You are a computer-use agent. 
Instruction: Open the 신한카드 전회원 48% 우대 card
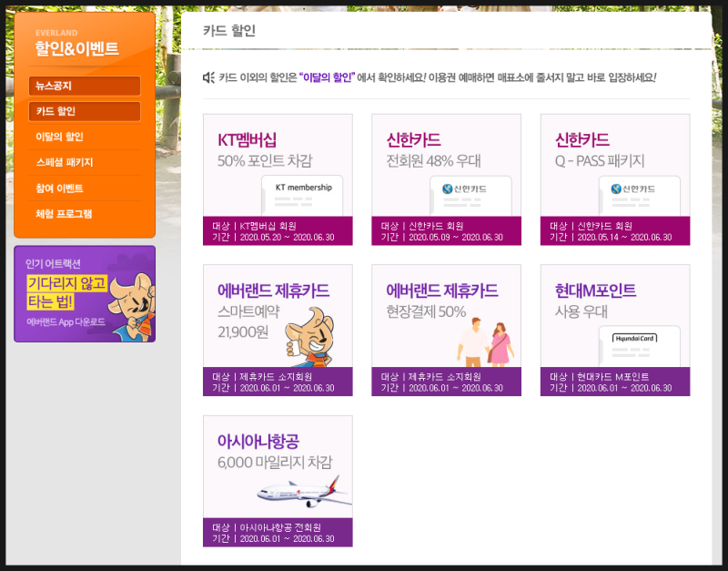[x=446, y=179]
